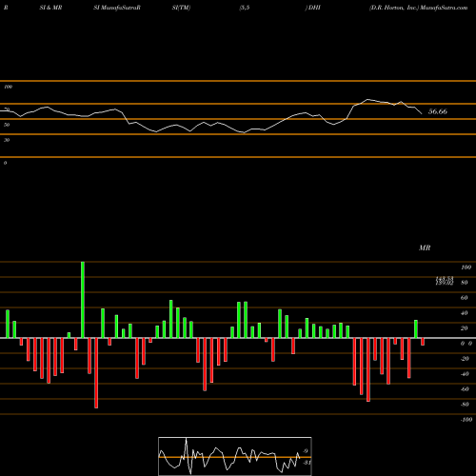Click the "-31" value in the mini chart
Screen dimensions: 476x476
click(307, 463)
